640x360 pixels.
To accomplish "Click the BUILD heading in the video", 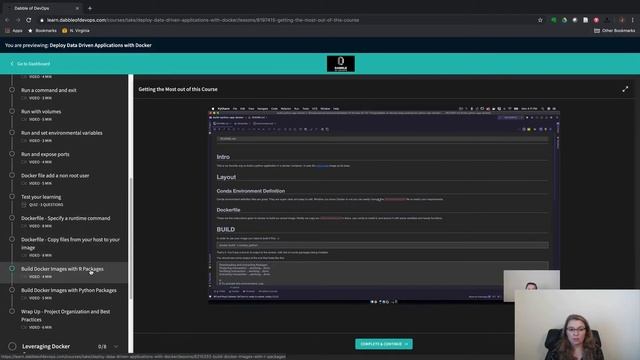I will coord(225,229).
